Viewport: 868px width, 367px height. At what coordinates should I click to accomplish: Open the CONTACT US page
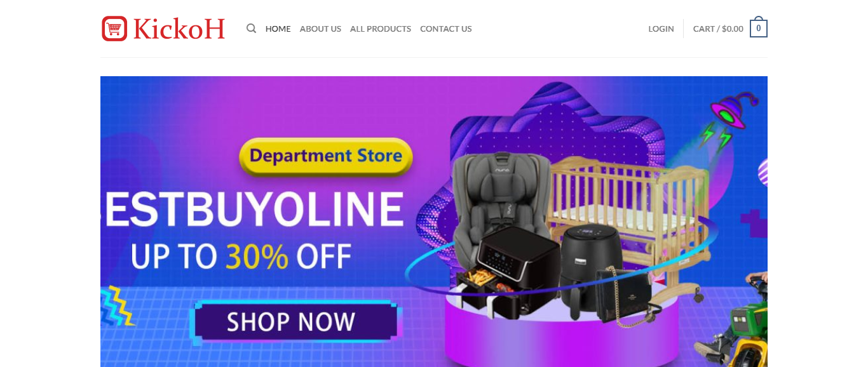446,29
